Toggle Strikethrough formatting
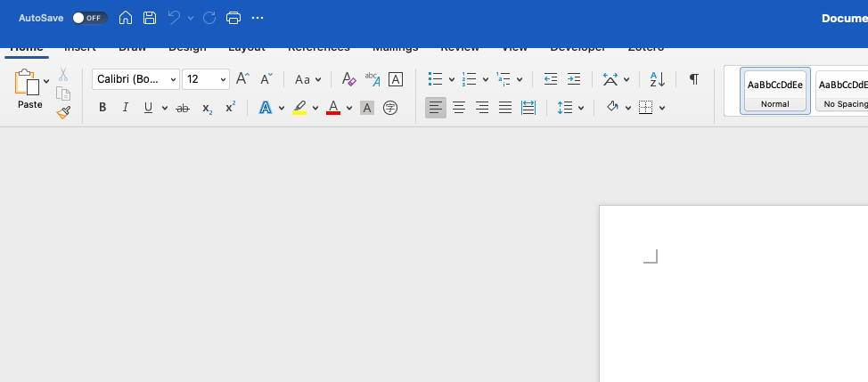Image resolution: width=868 pixels, height=382 pixels. pos(182,108)
